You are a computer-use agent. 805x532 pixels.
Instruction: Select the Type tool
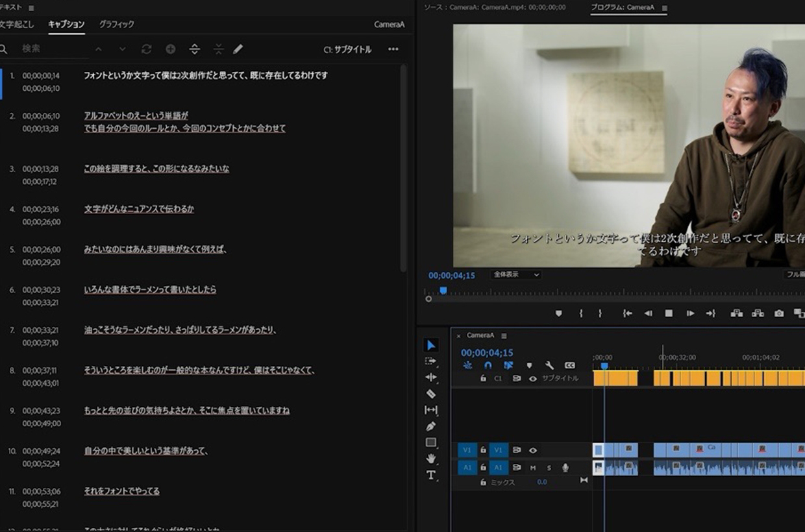click(431, 475)
